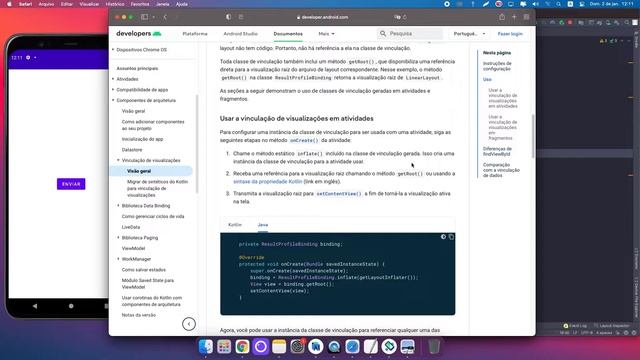Click the page's vertical scrollbar
This screenshot has height=360, width=640.
(533, 136)
